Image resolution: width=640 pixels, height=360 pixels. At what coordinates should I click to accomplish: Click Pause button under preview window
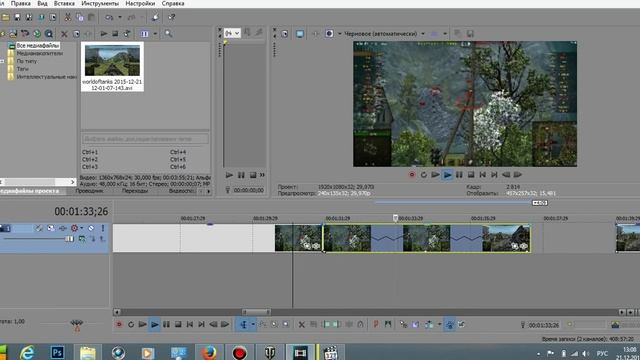pos(459,175)
